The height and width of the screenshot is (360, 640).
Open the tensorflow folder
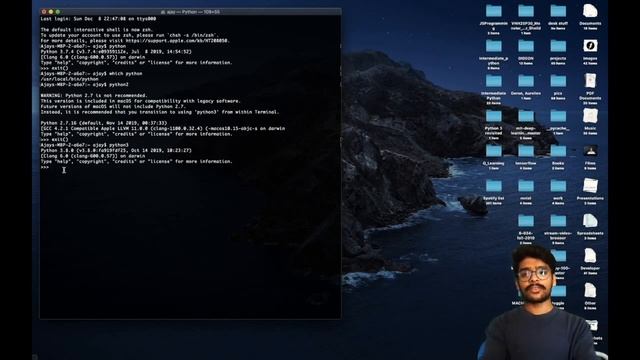[526, 151]
